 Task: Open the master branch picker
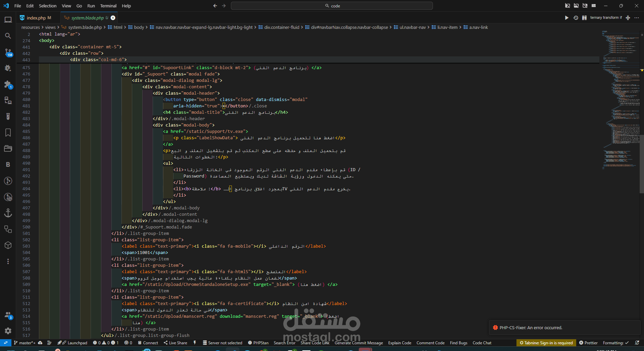click(24, 343)
